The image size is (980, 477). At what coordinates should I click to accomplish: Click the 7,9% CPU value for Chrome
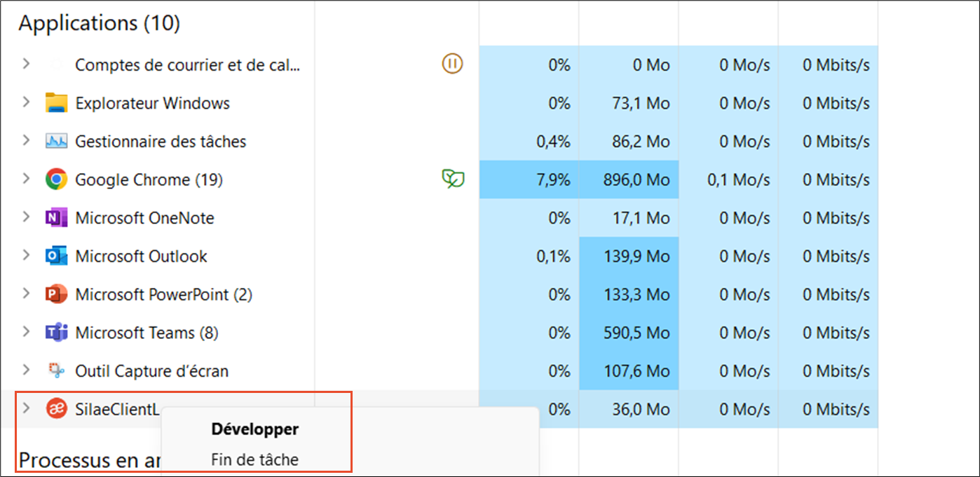[553, 180]
